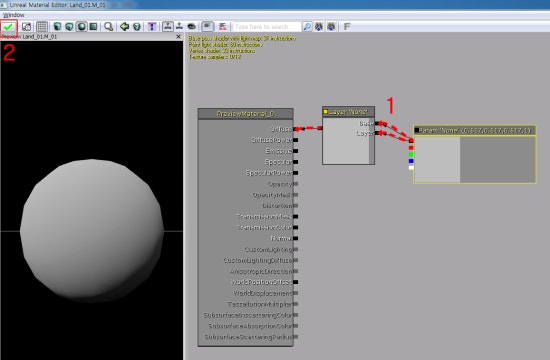The image size is (550, 360).
Task: Select the cylinder preview shape icon
Action: click(x=57, y=27)
